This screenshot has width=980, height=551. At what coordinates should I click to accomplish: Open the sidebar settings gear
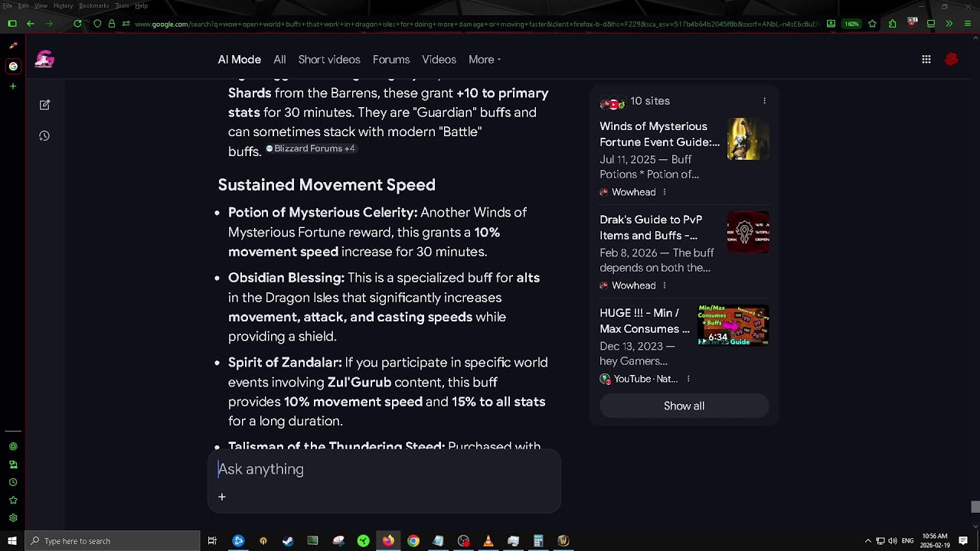click(13, 518)
